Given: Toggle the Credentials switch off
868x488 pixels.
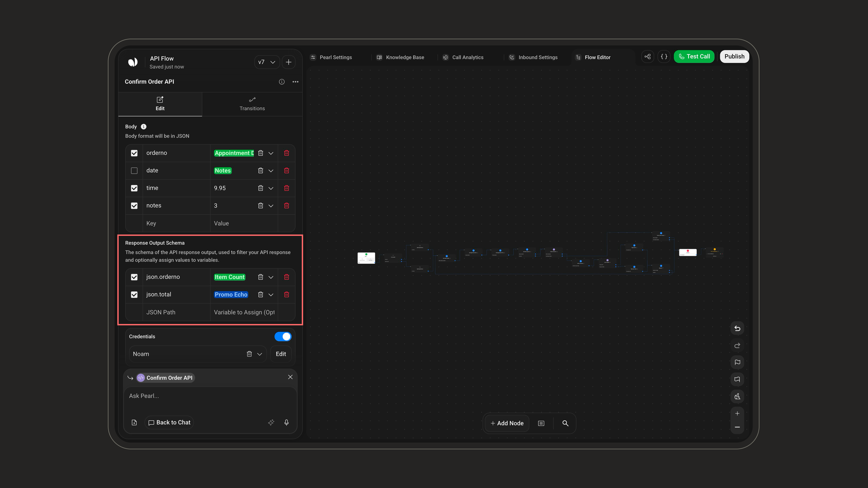Looking at the screenshot, I should click(283, 337).
